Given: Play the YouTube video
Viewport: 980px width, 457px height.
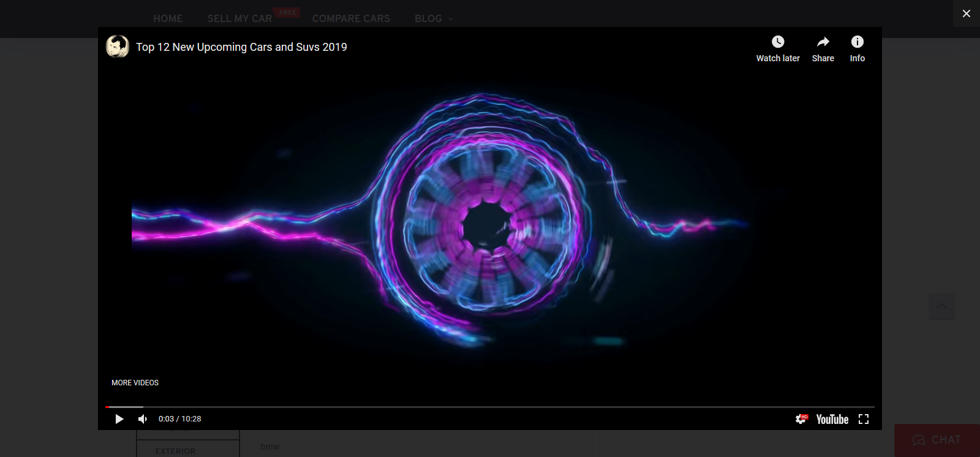Looking at the screenshot, I should (x=119, y=419).
